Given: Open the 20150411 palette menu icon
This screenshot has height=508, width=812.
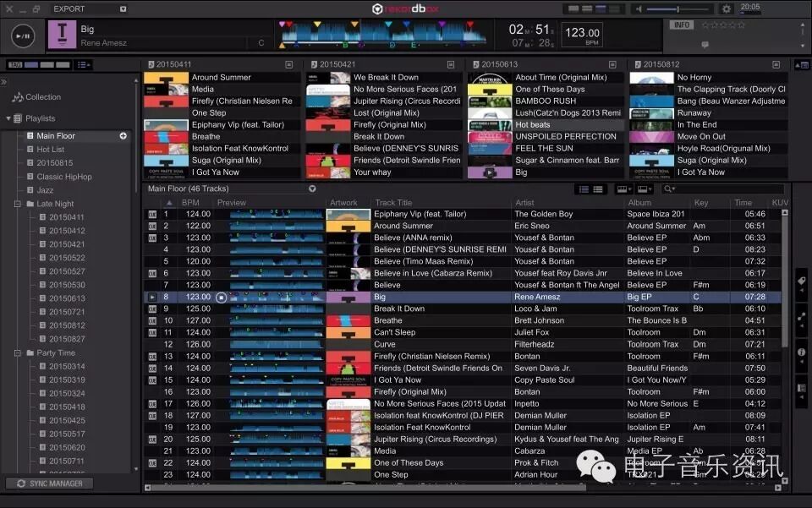Looking at the screenshot, I should tap(289, 65).
